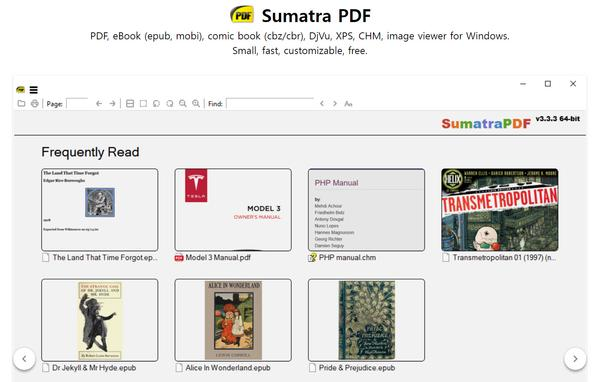Screen dimensions: 600x382
Task: Click file icon beside The Land That Time Forgot
Action: coord(46,258)
